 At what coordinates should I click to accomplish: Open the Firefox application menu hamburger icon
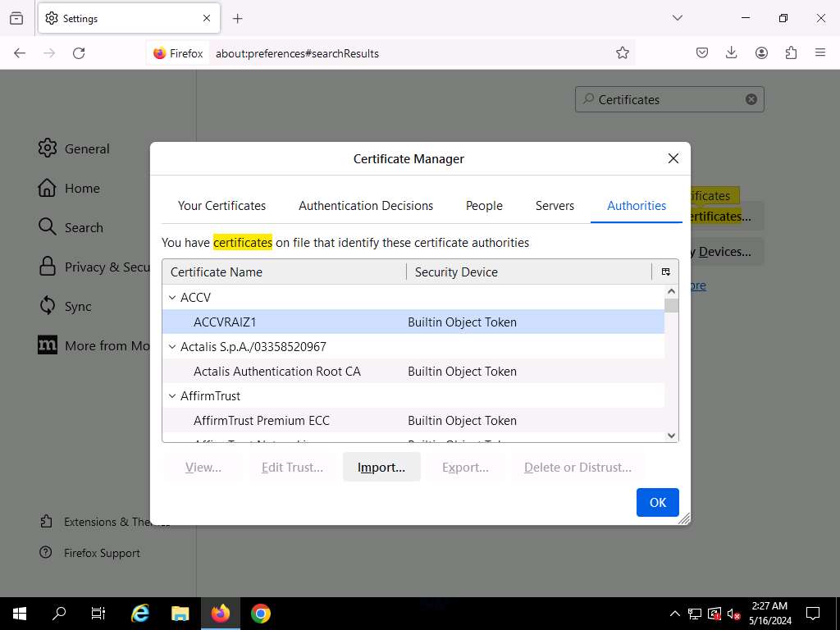[x=819, y=53]
